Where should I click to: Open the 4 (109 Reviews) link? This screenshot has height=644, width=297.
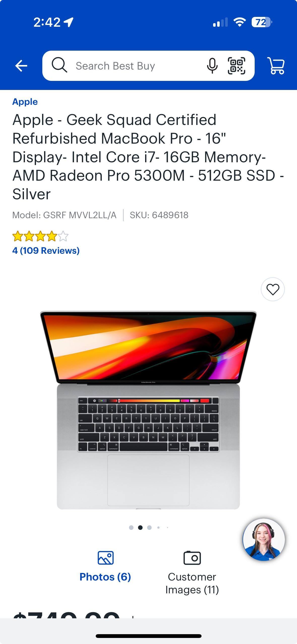click(46, 250)
